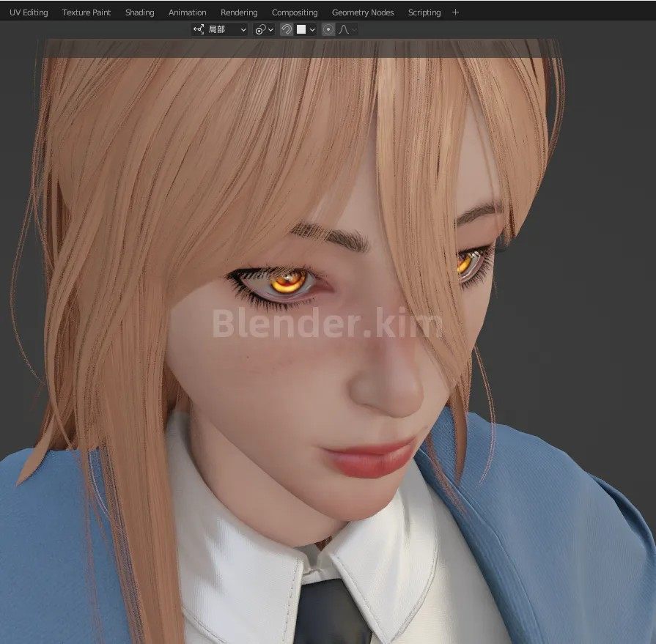The width and height of the screenshot is (656, 644).
Task: Select the Rendering workspace tab
Action: [x=239, y=12]
